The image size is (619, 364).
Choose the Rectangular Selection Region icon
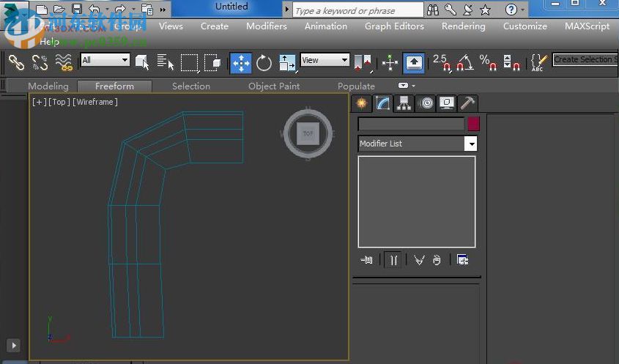coord(190,63)
